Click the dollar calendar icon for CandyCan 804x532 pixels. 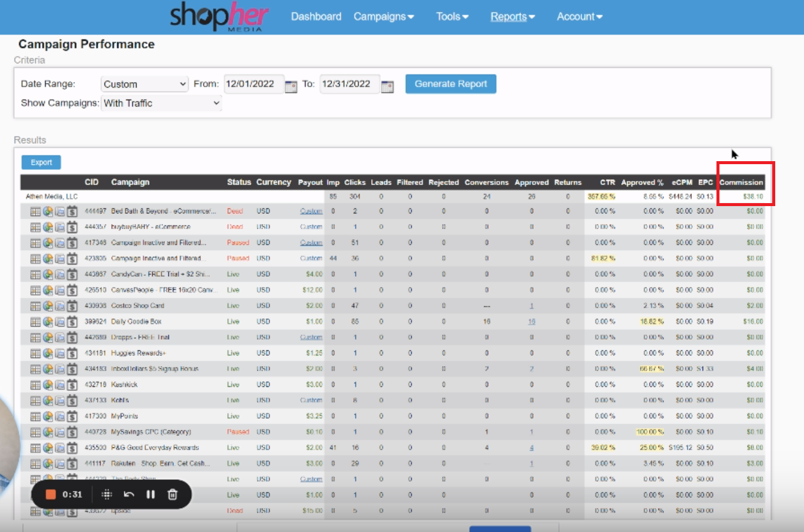[x=72, y=274]
